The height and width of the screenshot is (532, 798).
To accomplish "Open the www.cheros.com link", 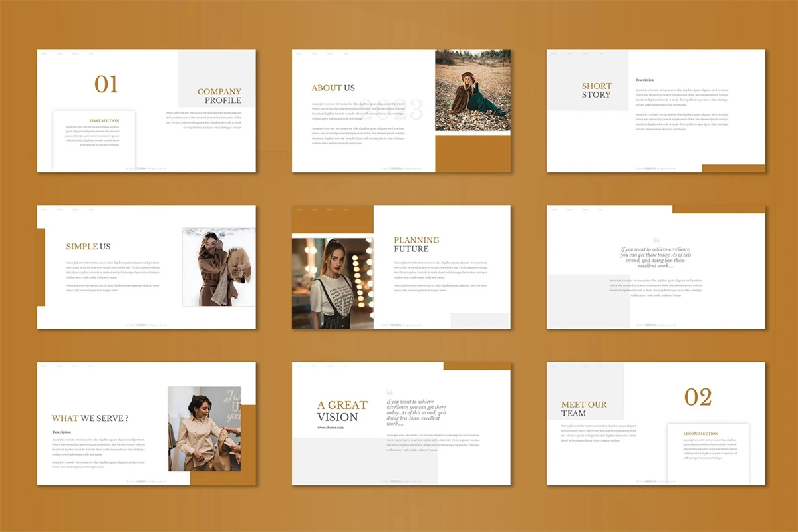I will [331, 427].
